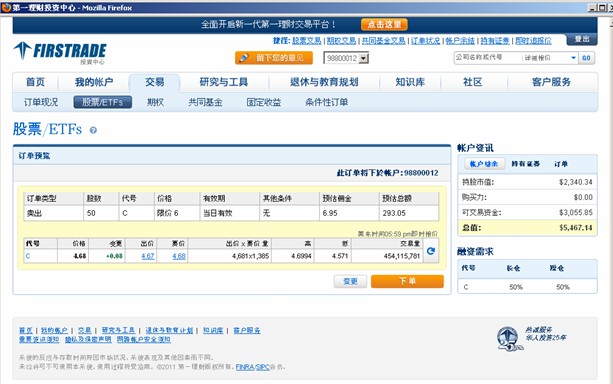The image size is (613, 384).
Task: Click the company name or symbol search field
Action: [487, 57]
